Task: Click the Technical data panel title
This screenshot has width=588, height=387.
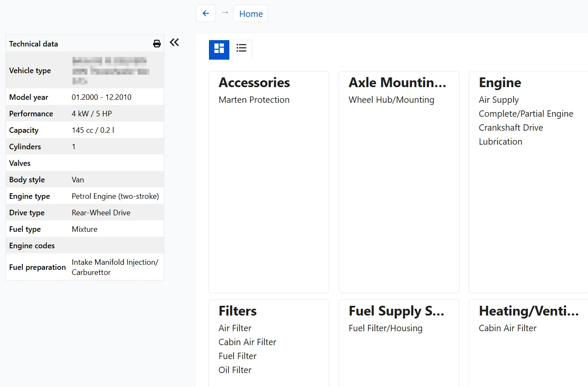Action: pos(33,44)
